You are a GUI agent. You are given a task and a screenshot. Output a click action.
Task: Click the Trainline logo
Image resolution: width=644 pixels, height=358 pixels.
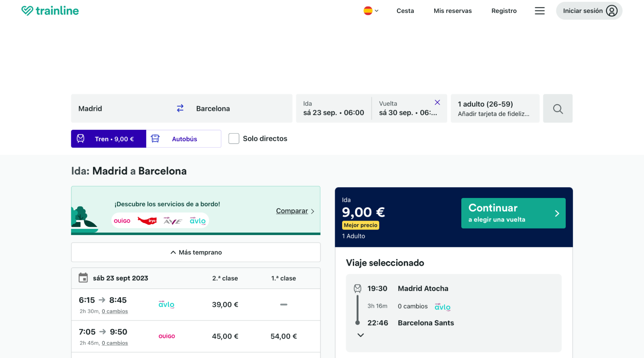(50, 11)
